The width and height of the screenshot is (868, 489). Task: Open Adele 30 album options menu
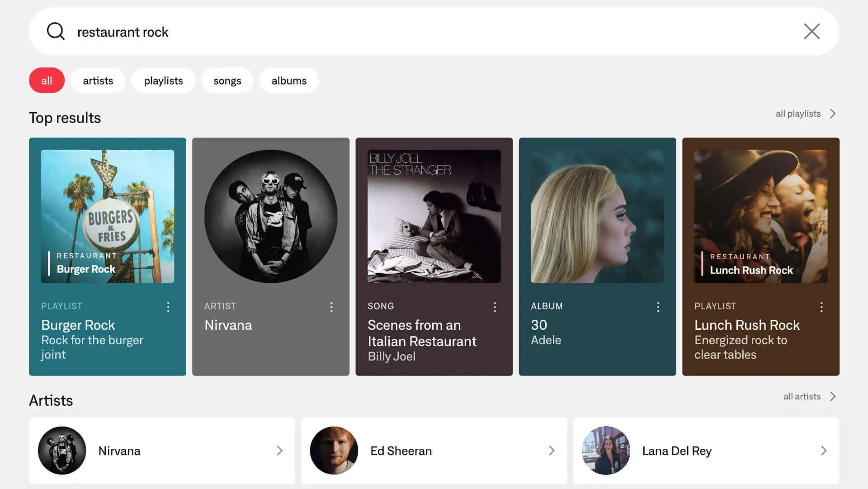658,307
